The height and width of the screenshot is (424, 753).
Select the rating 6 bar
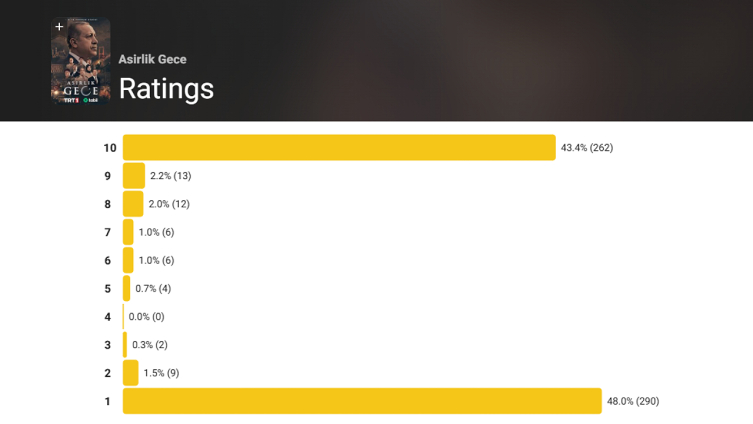[x=128, y=260]
